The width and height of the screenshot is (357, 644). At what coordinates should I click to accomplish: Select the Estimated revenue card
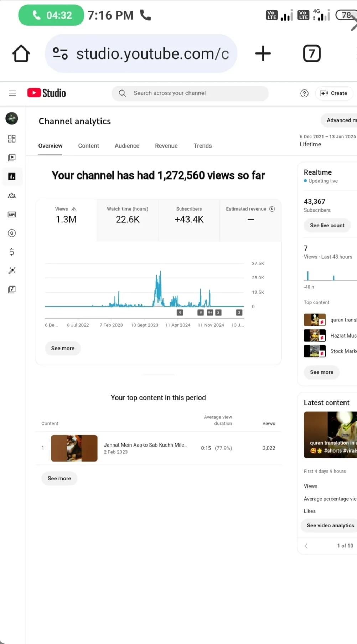tap(250, 220)
